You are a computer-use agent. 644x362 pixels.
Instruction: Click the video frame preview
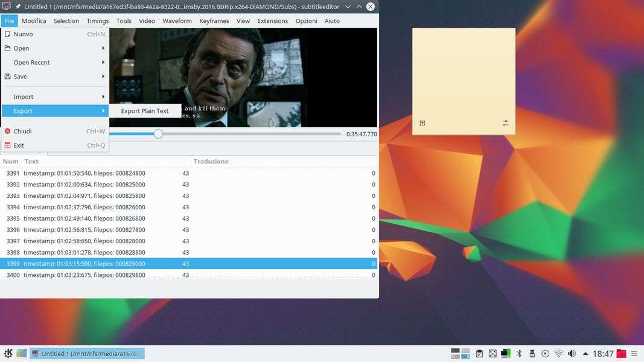click(243, 77)
